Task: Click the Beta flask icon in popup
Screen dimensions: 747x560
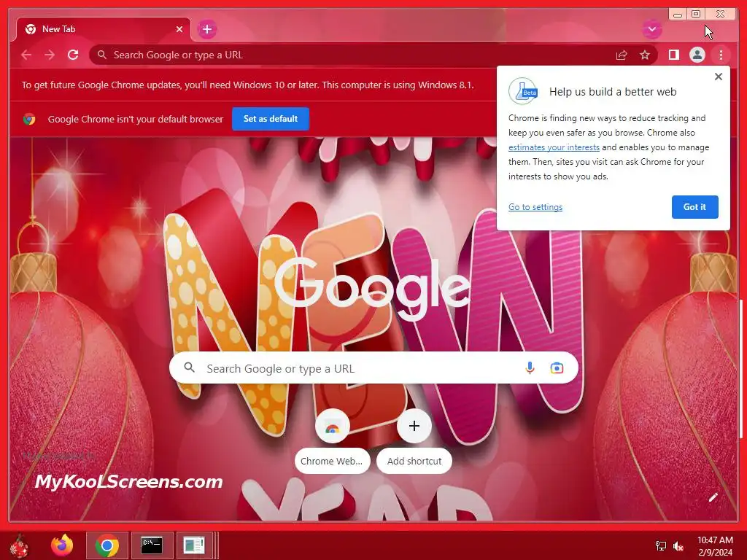Action: (523, 91)
